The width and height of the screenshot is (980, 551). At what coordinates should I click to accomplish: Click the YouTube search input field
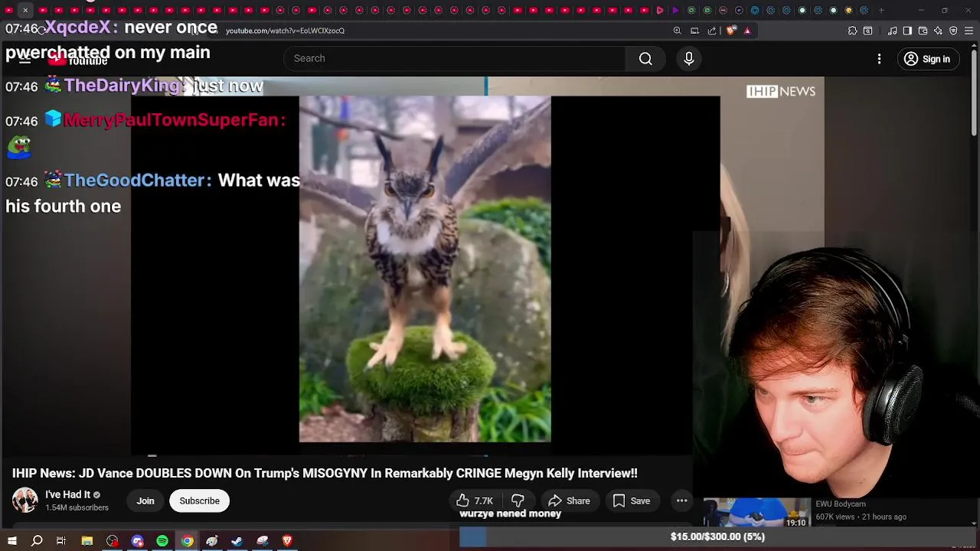tap(455, 59)
